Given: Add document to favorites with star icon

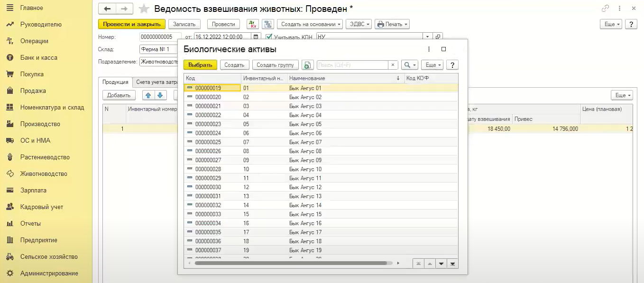Looking at the screenshot, I should [144, 9].
